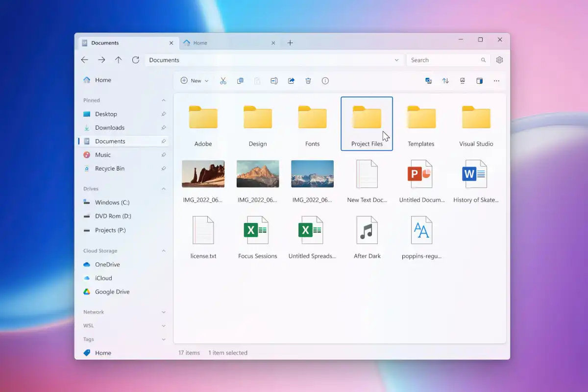This screenshot has width=588, height=392.
Task: Add a new tab with plus button
Action: click(290, 43)
